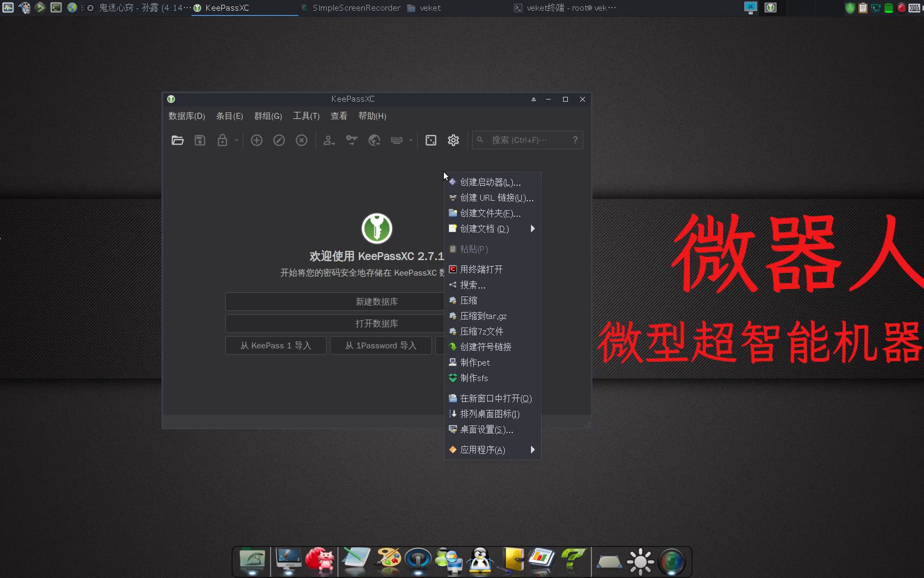This screenshot has height=578, width=924.
Task: Select 创建符号链接 in context menu
Action: pos(492,347)
